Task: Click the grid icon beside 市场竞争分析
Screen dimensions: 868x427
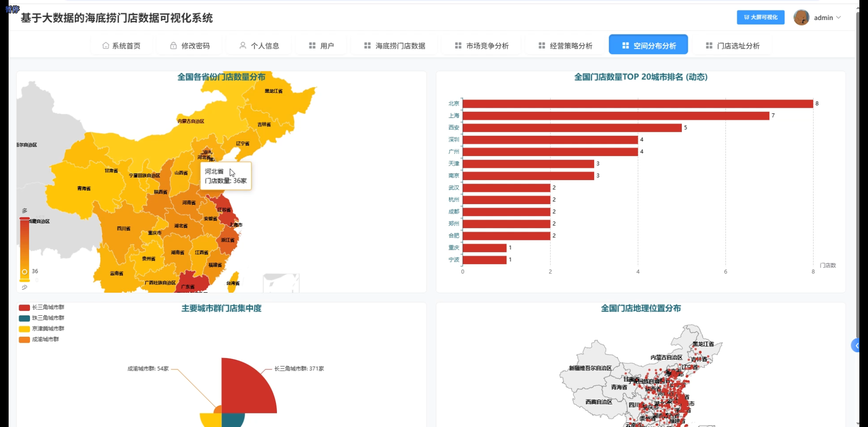Action: (x=458, y=45)
